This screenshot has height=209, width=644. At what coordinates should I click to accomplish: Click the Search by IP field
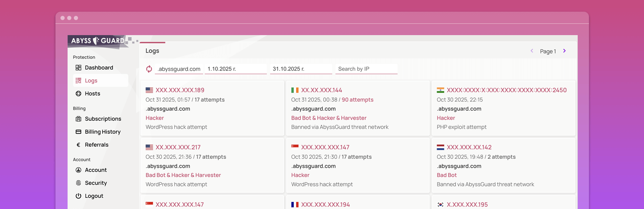point(366,69)
